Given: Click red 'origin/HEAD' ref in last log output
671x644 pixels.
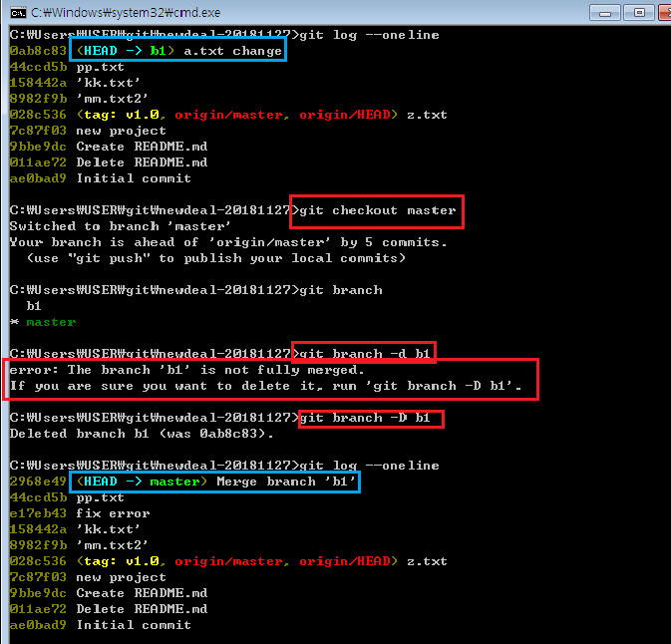Looking at the screenshot, I should 345,561.
